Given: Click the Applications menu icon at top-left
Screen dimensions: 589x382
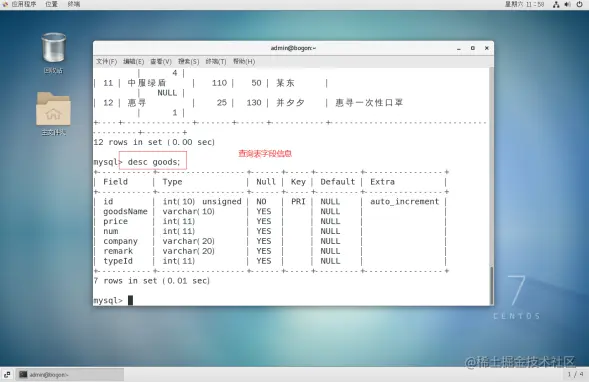Looking at the screenshot, I should point(5,4).
